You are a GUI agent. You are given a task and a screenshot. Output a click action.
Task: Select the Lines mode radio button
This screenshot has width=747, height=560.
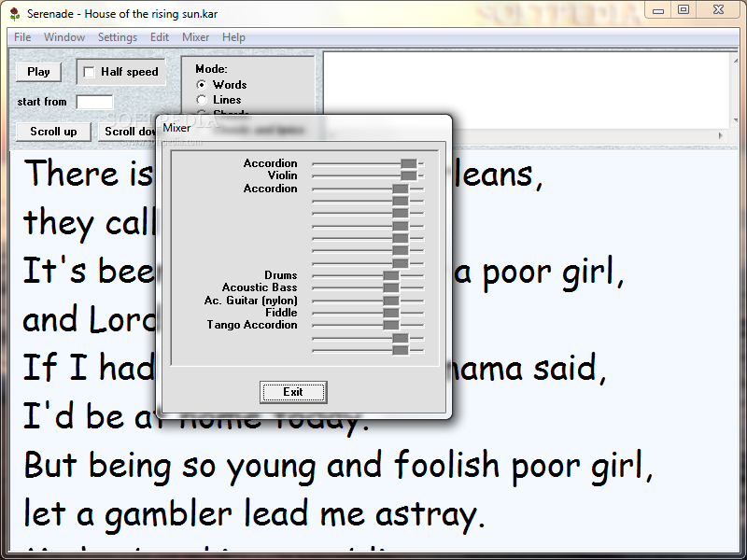coord(202,100)
